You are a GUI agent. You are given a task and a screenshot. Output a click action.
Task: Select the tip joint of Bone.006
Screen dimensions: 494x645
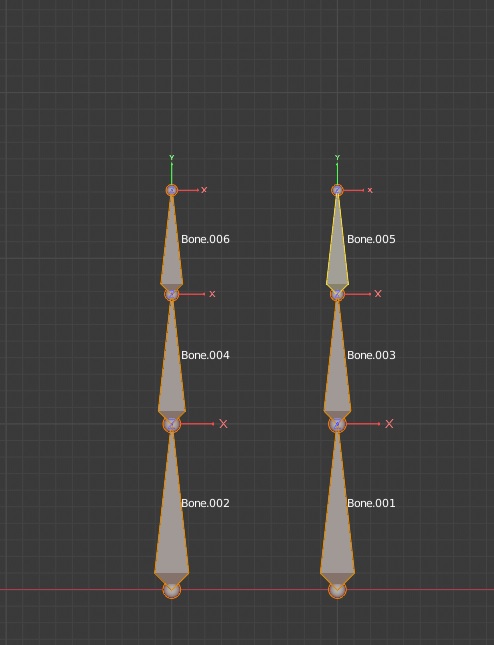pyautogui.click(x=172, y=190)
